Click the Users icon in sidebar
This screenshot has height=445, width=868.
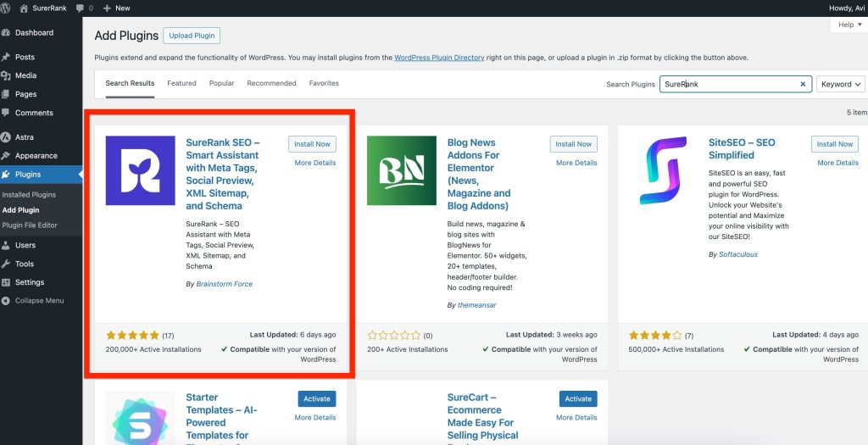point(6,245)
